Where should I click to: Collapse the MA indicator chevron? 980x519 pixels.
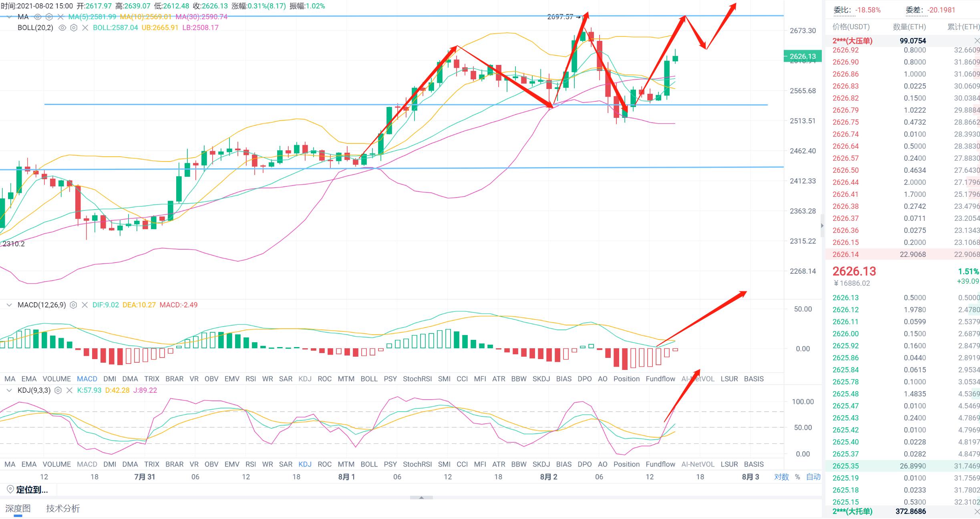9,17
